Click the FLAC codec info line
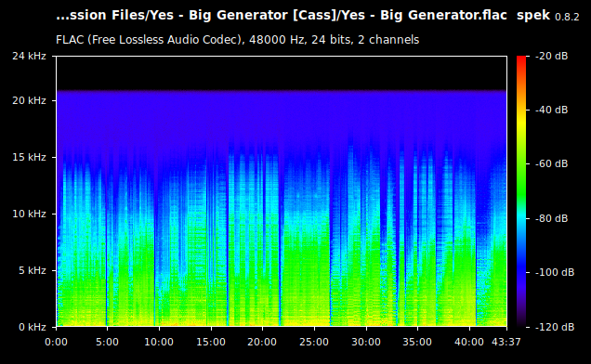Screen dimensions: 591x364 (x=238, y=40)
